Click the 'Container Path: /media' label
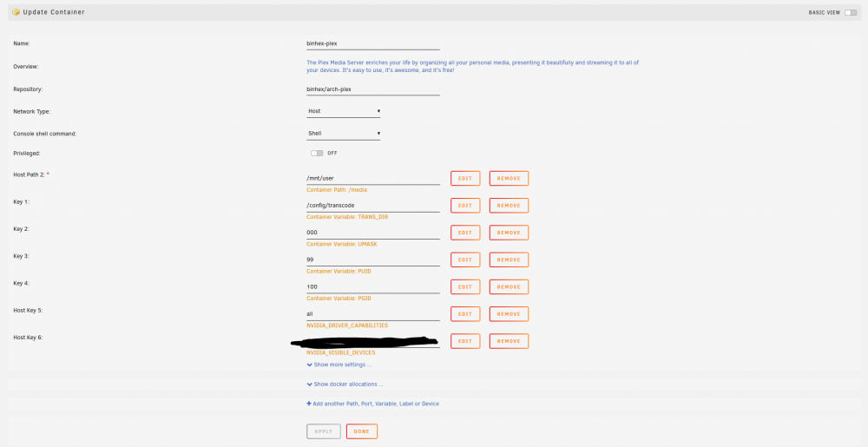Viewport: 868px width, 447px height. pyautogui.click(x=337, y=190)
